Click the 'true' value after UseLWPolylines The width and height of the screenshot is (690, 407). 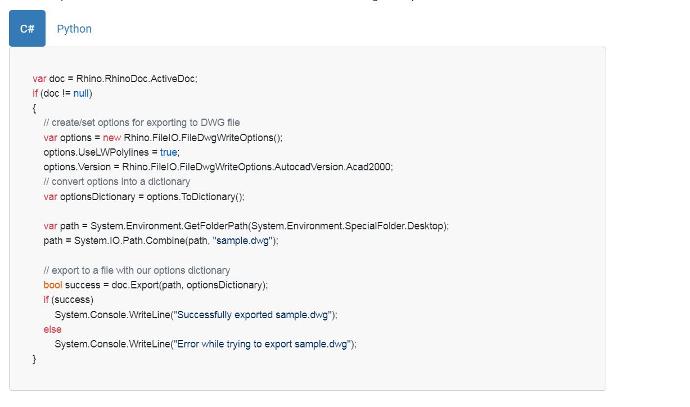point(169,152)
